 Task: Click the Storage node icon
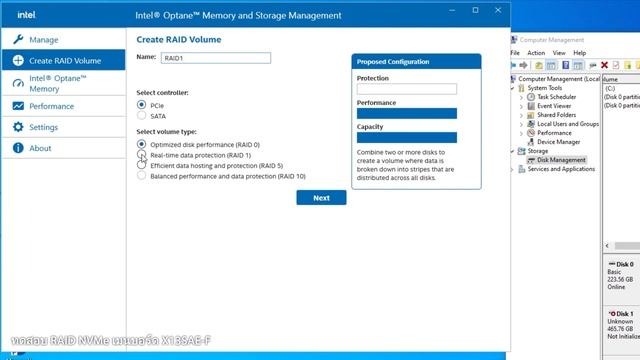[521, 151]
